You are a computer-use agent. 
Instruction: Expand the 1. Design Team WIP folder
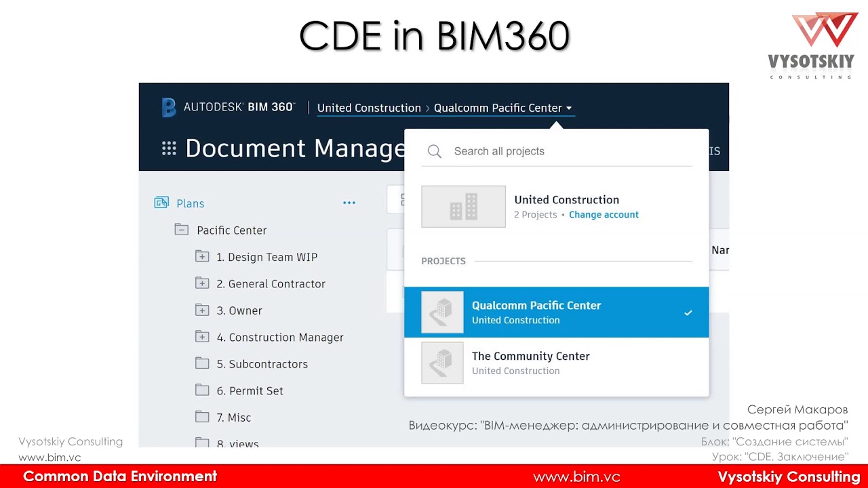tap(202, 256)
